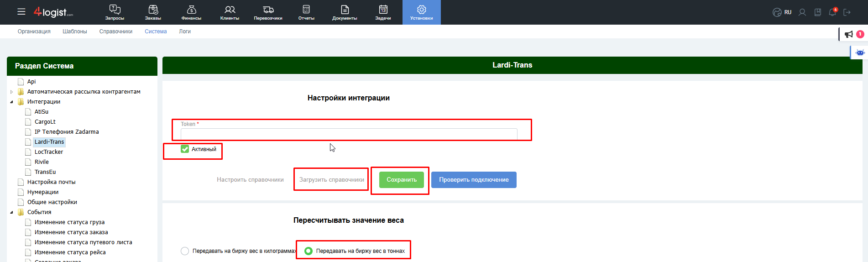Open Настройка почты
868x262 pixels.
pos(52,182)
